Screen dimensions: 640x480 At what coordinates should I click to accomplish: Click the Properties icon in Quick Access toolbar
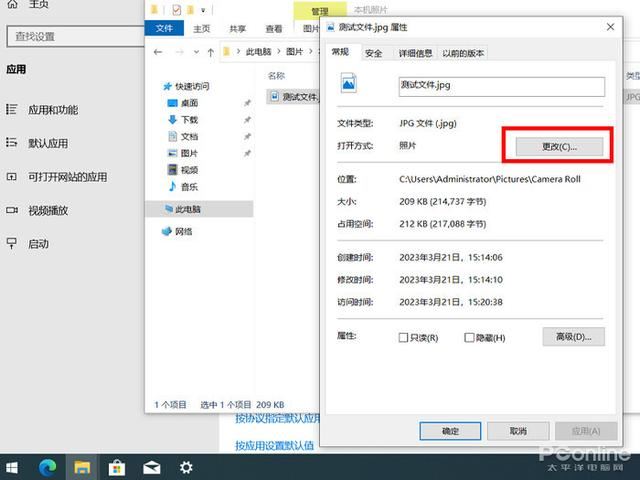[x=177, y=9]
